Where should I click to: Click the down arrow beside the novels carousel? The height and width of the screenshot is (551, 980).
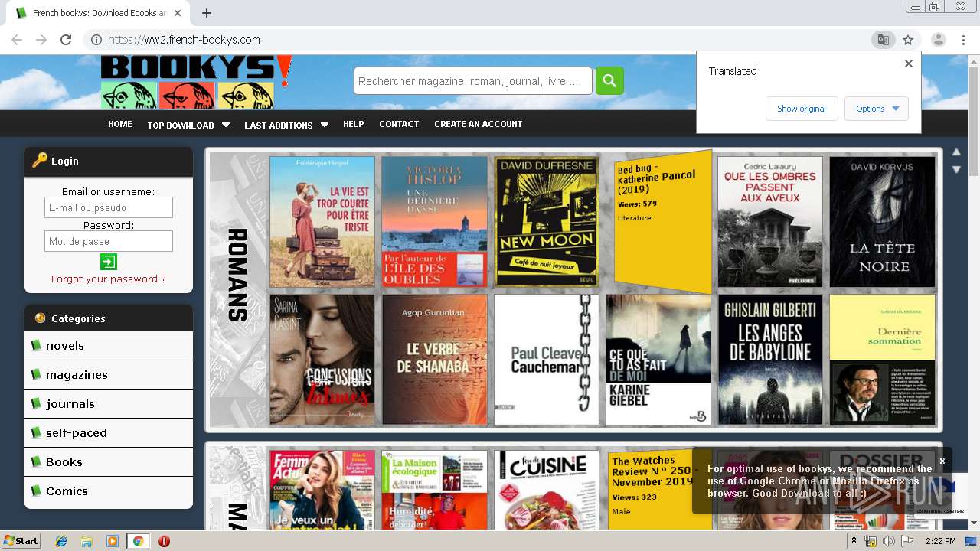coord(956,169)
